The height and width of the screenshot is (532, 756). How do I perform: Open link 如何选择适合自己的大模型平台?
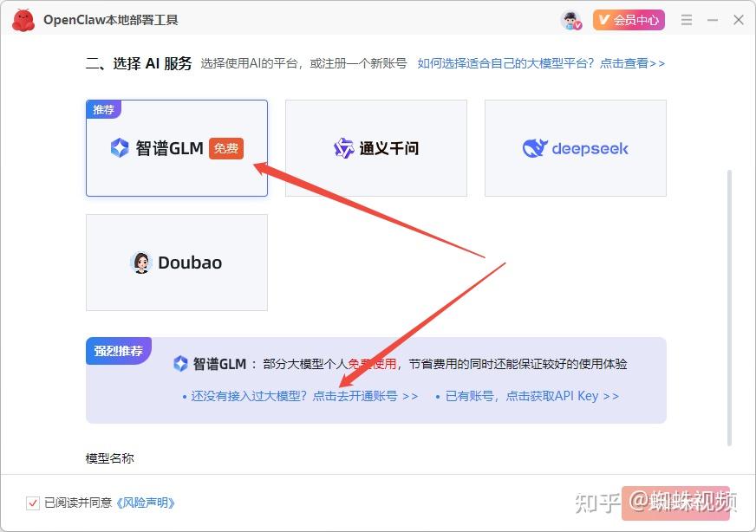pos(541,63)
